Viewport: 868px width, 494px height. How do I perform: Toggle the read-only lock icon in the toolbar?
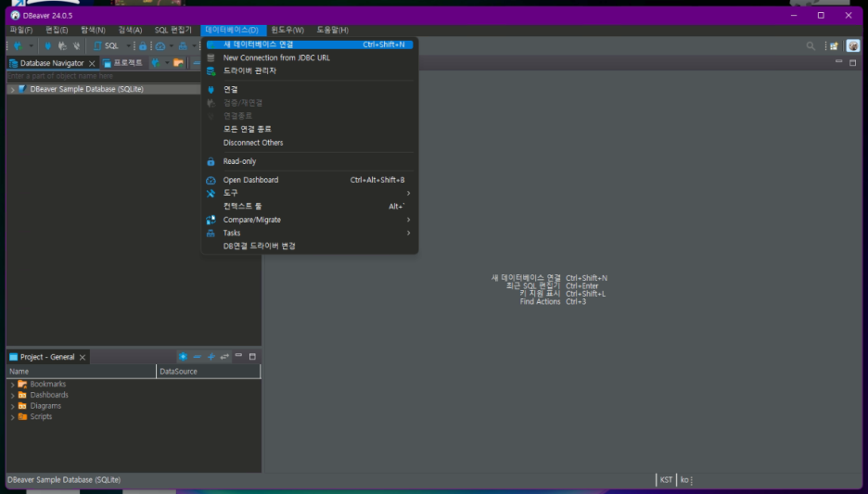[x=143, y=46]
